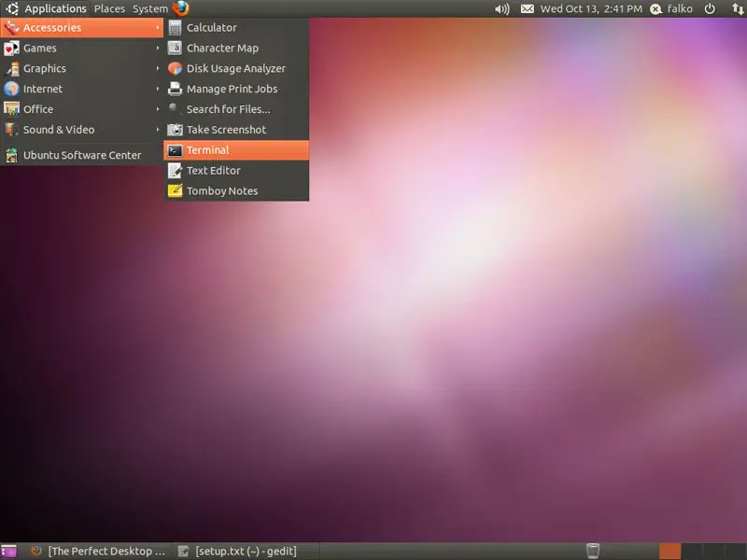The width and height of the screenshot is (747, 560).
Task: Click the Wed Oct 13 clock
Action: click(x=591, y=9)
